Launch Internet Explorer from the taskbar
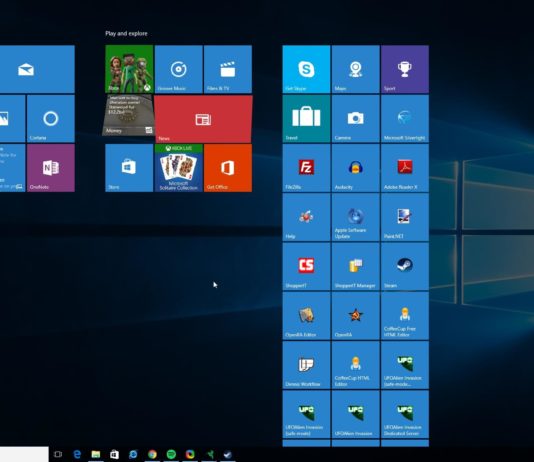Screen dimensions: 534x462 click(x=133, y=454)
